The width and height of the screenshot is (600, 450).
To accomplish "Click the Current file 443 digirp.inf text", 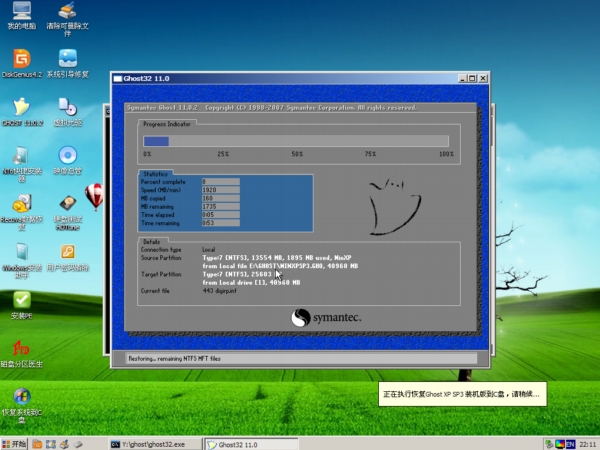I will click(220, 291).
